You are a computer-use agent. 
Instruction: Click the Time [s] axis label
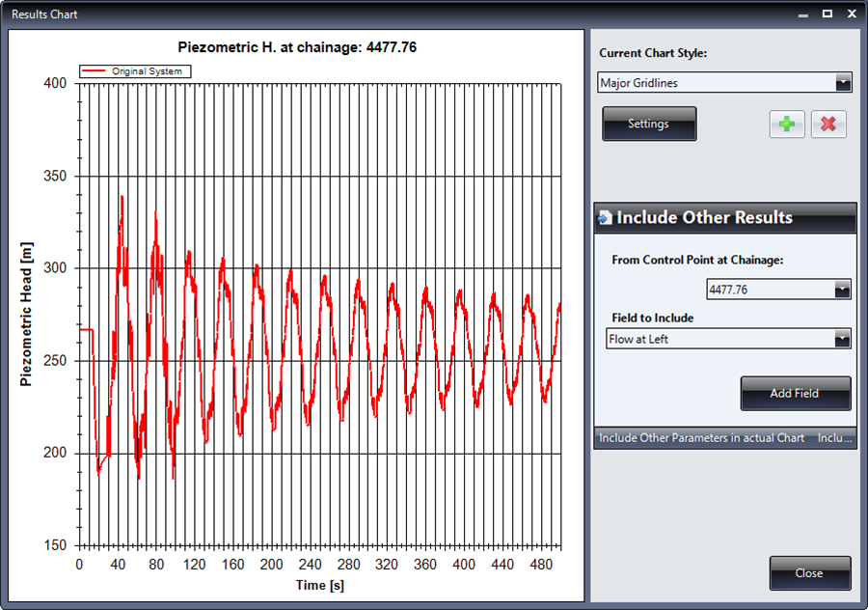click(x=319, y=586)
